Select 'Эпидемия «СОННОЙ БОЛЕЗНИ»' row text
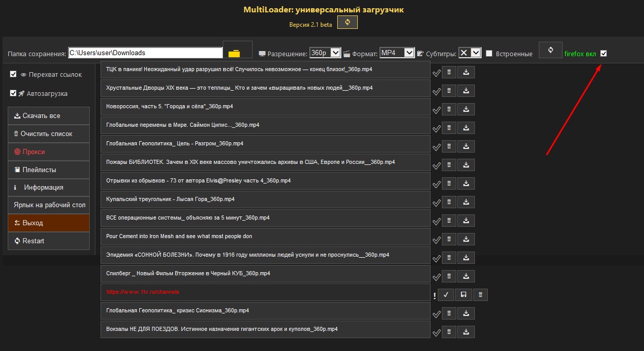 247,255
